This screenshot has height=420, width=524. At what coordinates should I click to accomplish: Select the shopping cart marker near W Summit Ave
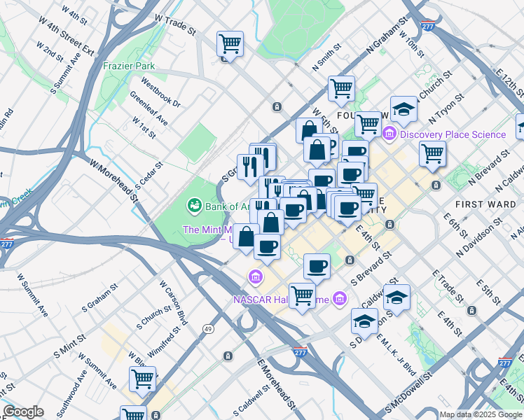[x=143, y=381]
